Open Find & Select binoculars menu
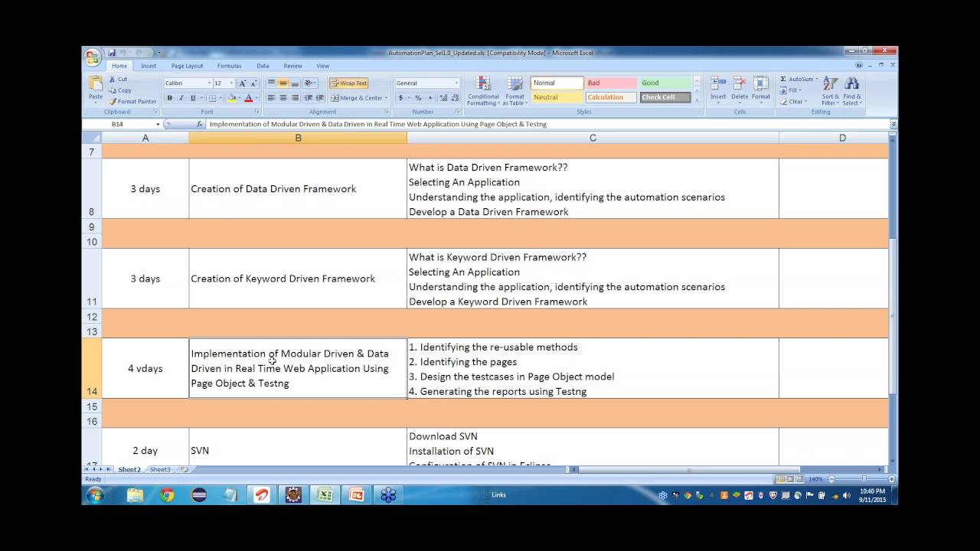 click(x=852, y=91)
